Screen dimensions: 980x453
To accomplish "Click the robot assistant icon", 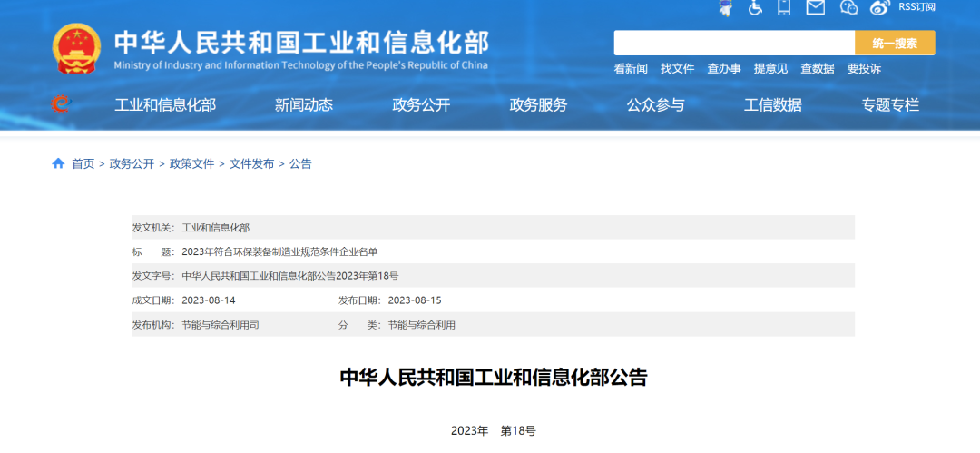I will click(x=725, y=7).
